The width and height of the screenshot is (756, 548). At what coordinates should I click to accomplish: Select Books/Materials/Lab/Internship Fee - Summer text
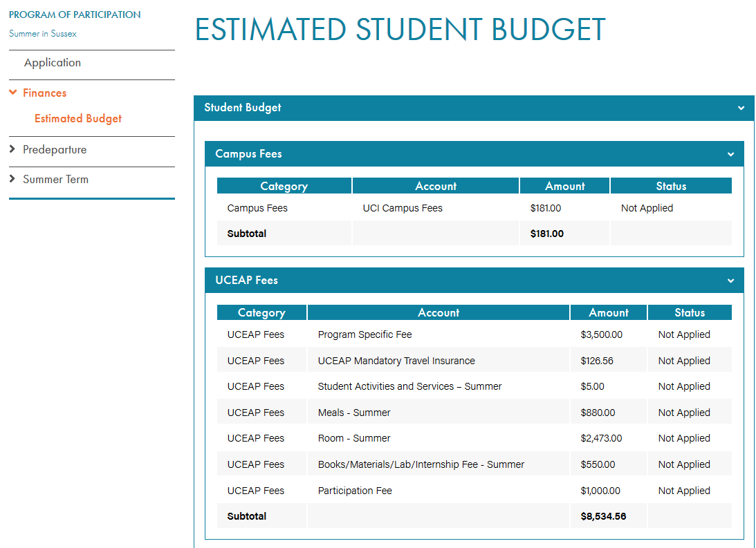point(421,464)
